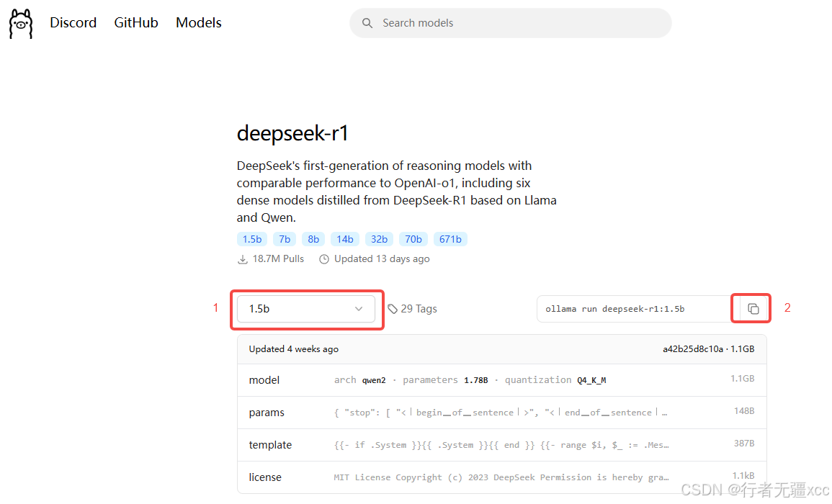Open the GitHub link
This screenshot has width=832, height=504.
tap(136, 23)
